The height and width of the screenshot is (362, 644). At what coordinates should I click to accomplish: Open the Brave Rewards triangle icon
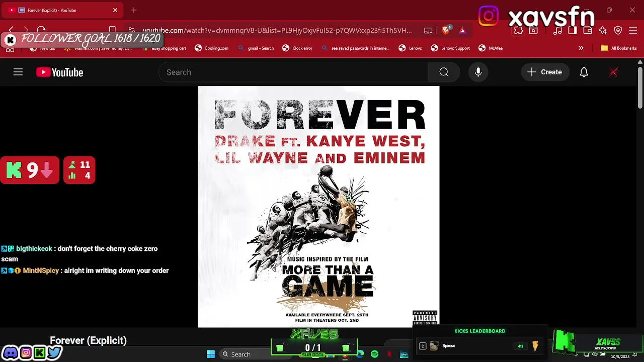coord(462,30)
